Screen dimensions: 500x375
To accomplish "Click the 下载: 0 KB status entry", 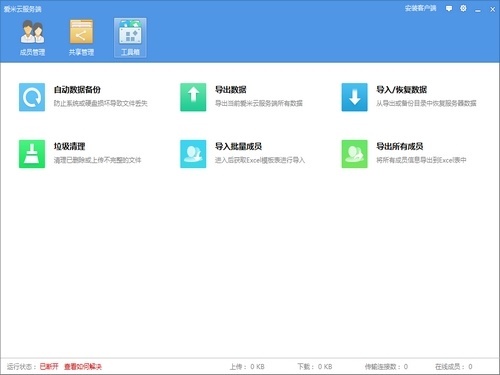I will (315, 367).
